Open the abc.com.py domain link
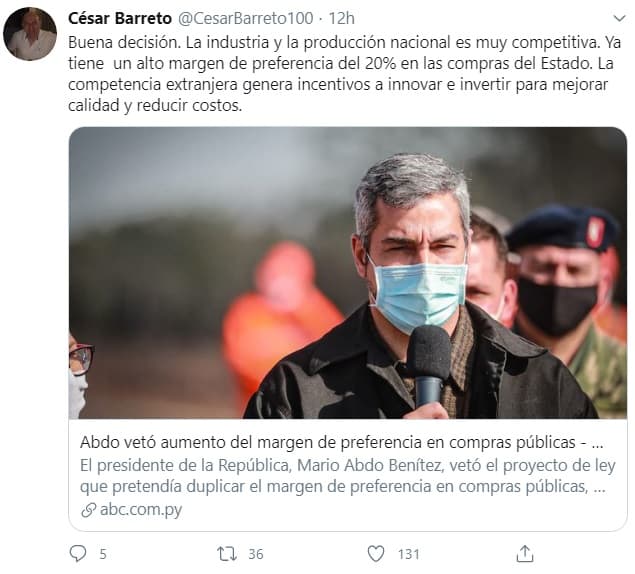This screenshot has width=635, height=574. [141, 510]
